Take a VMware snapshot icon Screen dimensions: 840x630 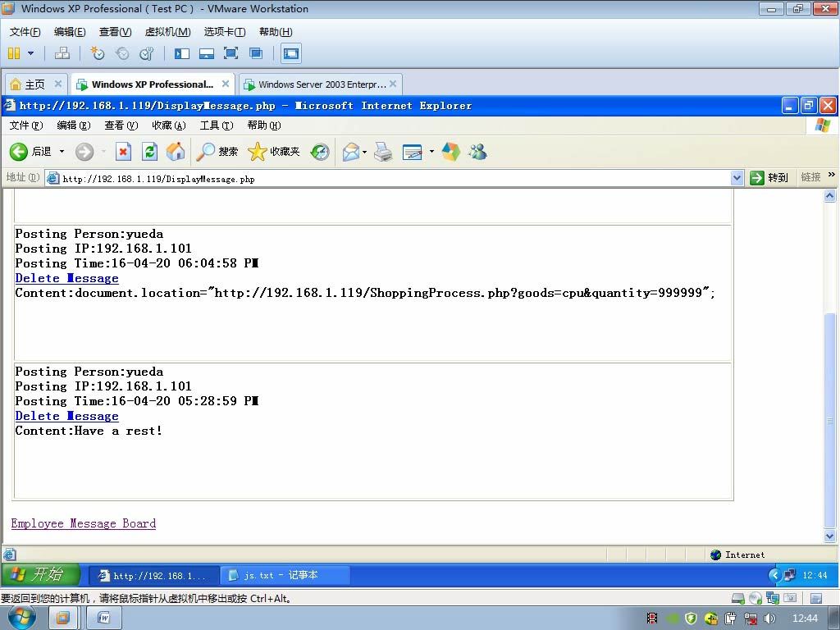pos(98,53)
